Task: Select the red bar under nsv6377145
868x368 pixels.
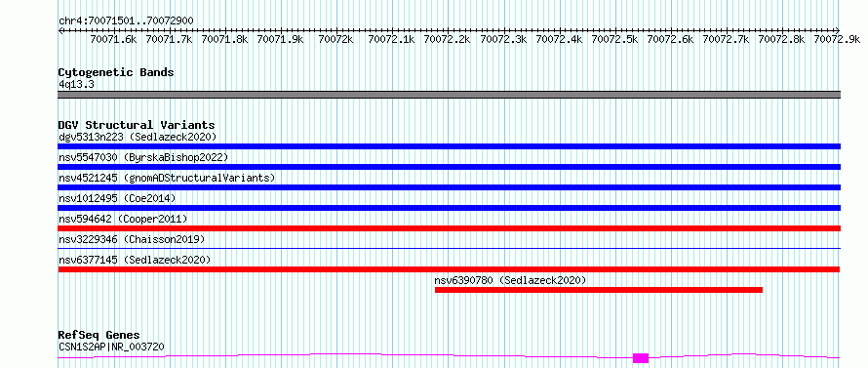Action: (x=449, y=269)
